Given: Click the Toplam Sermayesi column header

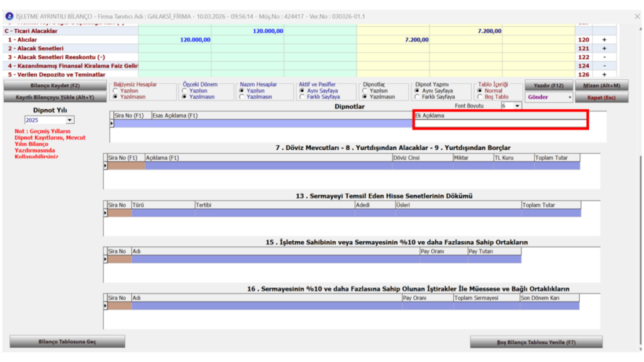Looking at the screenshot, I should click(x=487, y=298).
